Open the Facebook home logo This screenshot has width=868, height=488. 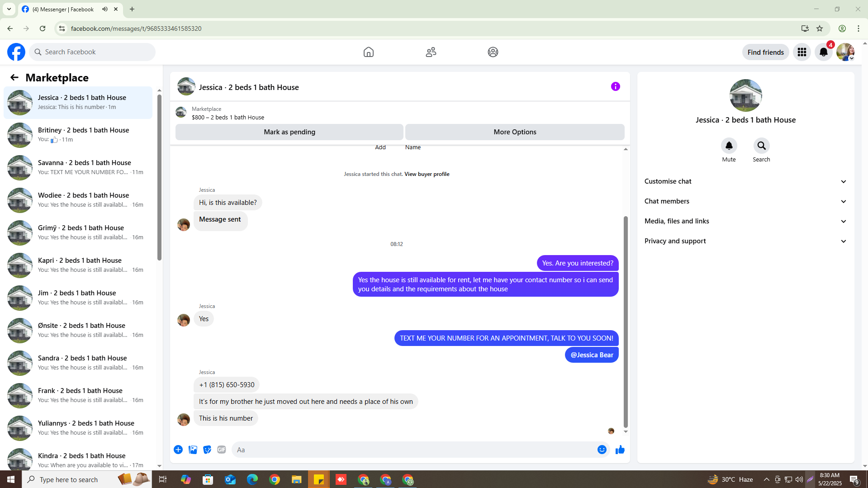(16, 52)
